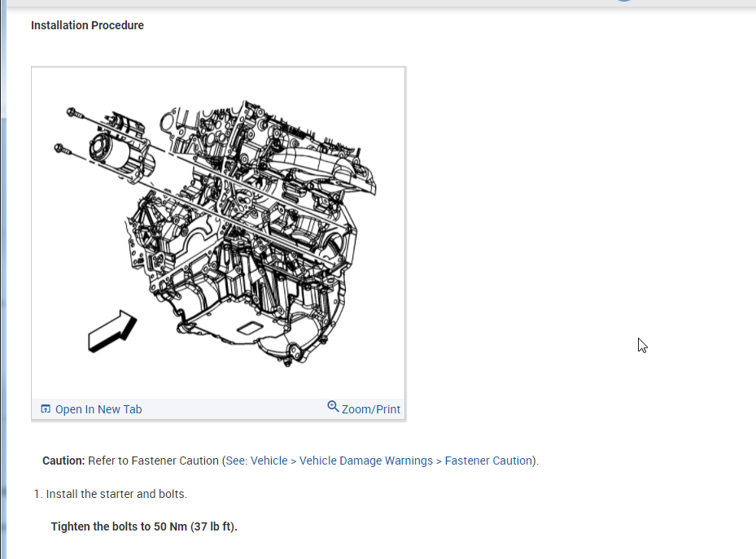The height and width of the screenshot is (559, 756).
Task: Click the Zoom/Print link
Action: coord(371,409)
